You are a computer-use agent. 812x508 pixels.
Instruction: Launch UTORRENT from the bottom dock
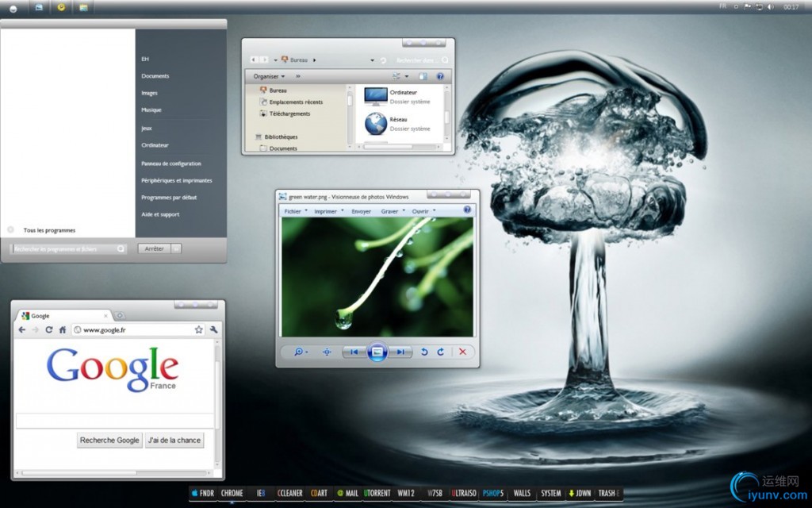[377, 493]
